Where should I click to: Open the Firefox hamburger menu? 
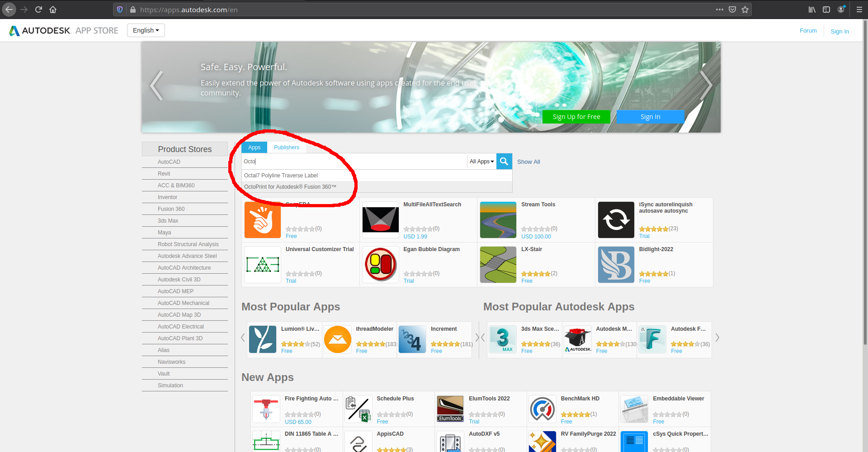pos(859,10)
